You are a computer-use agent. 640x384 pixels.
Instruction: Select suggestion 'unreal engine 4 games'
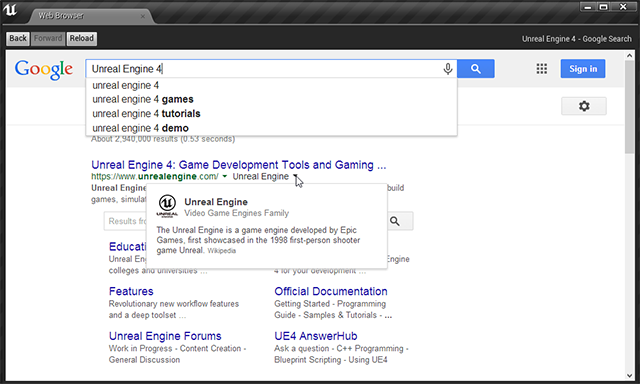click(x=271, y=99)
